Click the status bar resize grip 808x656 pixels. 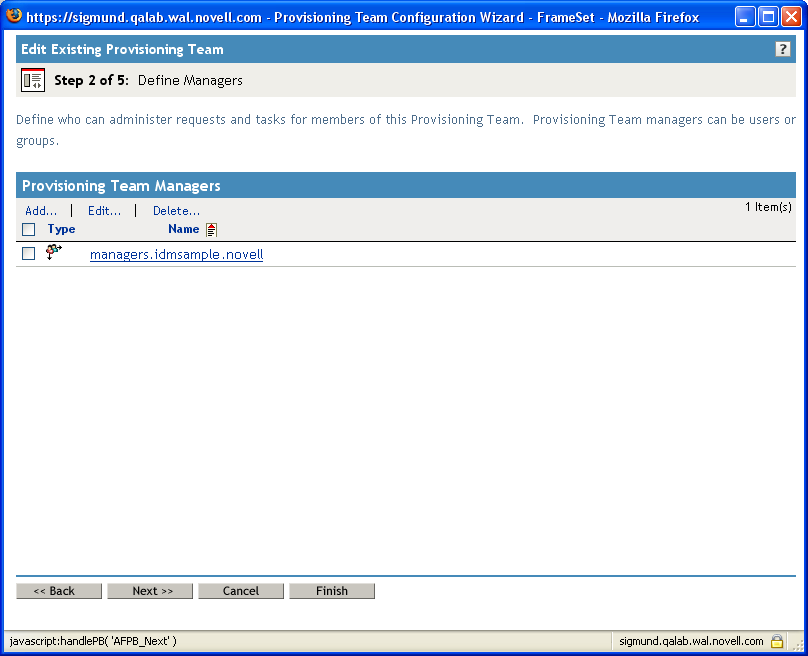click(798, 645)
